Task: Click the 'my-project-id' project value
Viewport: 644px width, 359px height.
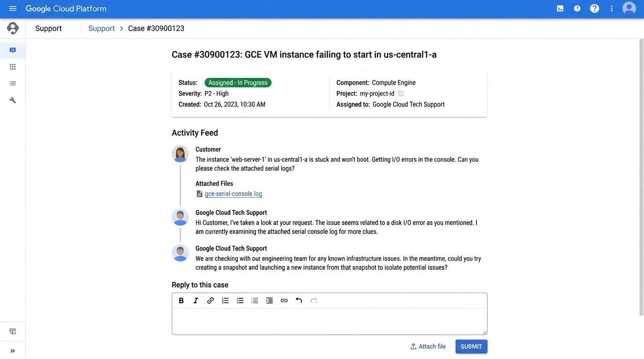Action: [x=377, y=93]
